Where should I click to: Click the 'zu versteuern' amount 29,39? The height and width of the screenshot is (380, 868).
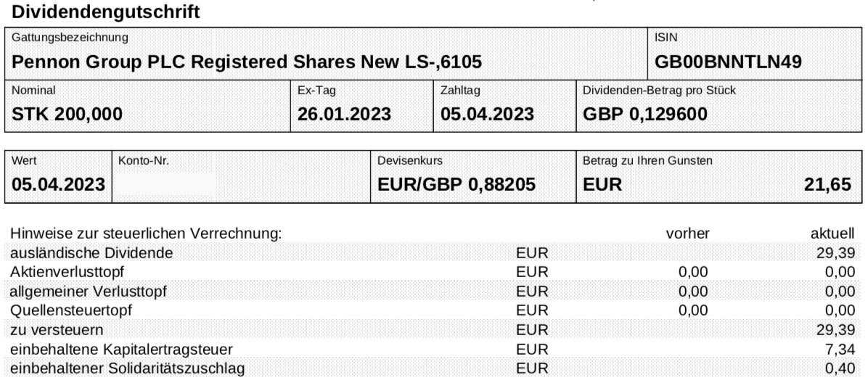(836, 330)
